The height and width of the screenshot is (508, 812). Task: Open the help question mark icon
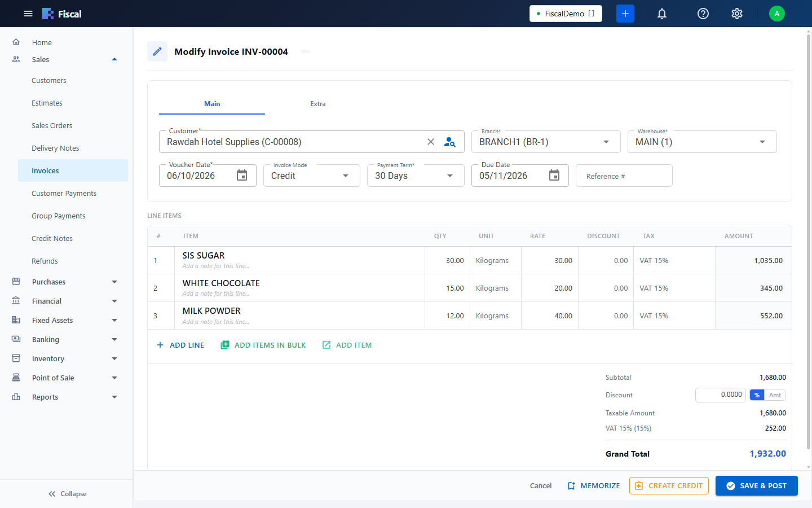(x=703, y=14)
